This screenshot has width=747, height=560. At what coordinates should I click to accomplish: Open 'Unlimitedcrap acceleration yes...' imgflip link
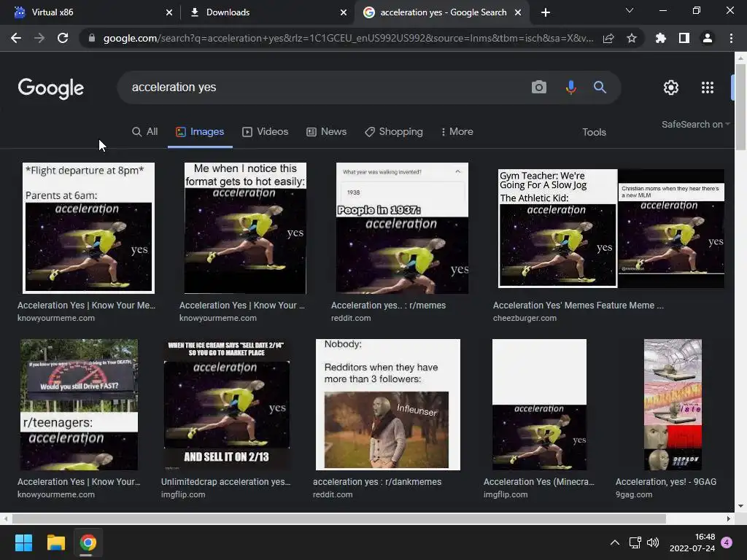226,481
